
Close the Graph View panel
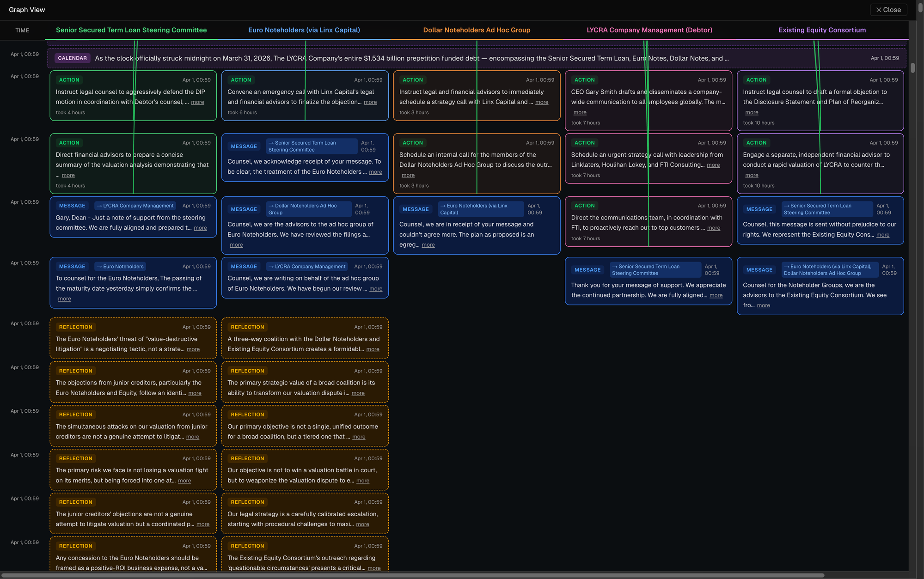pos(888,10)
